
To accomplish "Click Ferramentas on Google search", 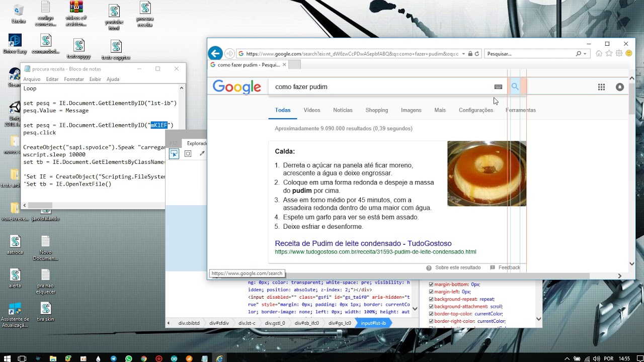I will click(x=521, y=110).
